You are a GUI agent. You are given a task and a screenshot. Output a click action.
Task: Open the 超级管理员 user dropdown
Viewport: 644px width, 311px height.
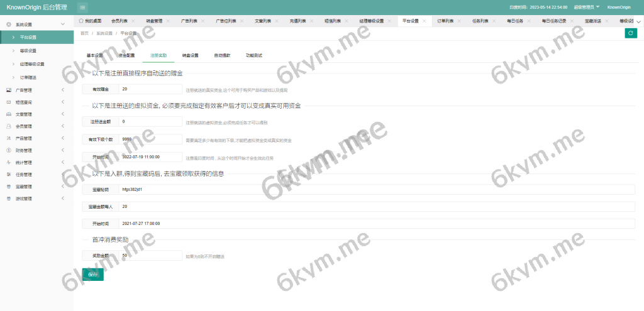click(586, 7)
